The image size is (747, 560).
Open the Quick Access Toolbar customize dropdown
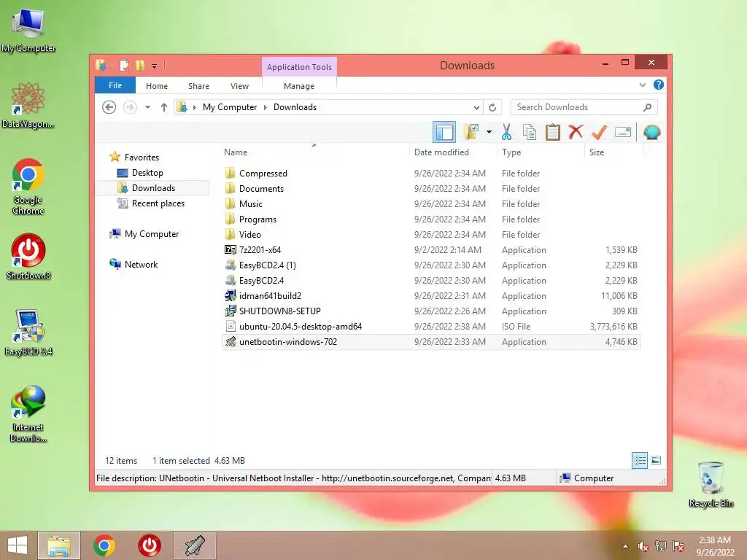(x=155, y=66)
